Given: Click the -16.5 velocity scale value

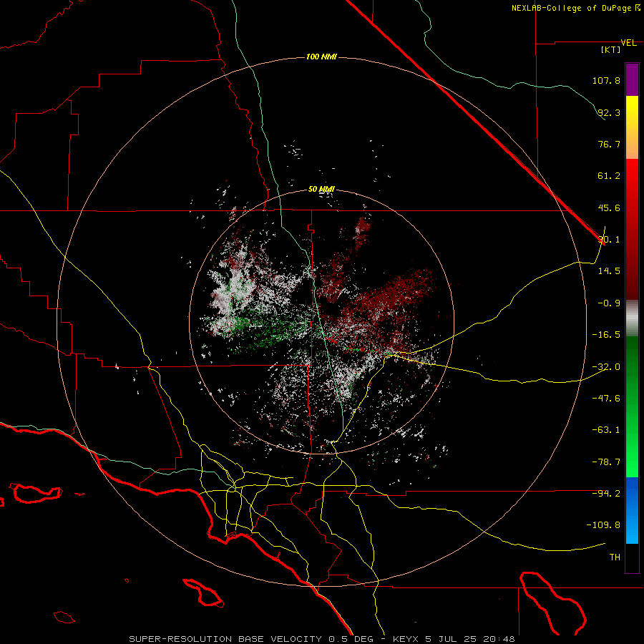Looking at the screenshot, I should click(606, 335).
